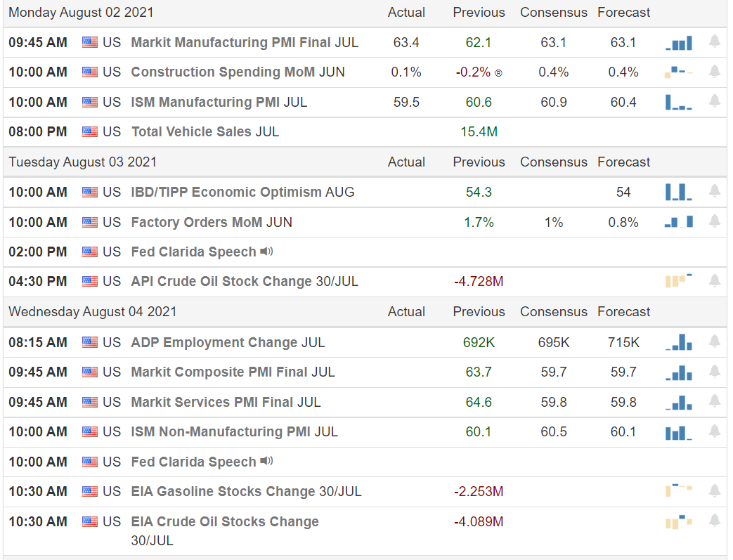Click the 692K previous value for ADP
Image resolution: width=733 pixels, height=560 pixels.
click(x=479, y=342)
